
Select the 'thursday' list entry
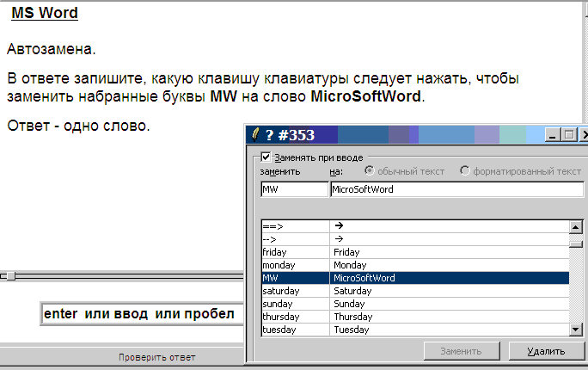pyautogui.click(x=296, y=317)
